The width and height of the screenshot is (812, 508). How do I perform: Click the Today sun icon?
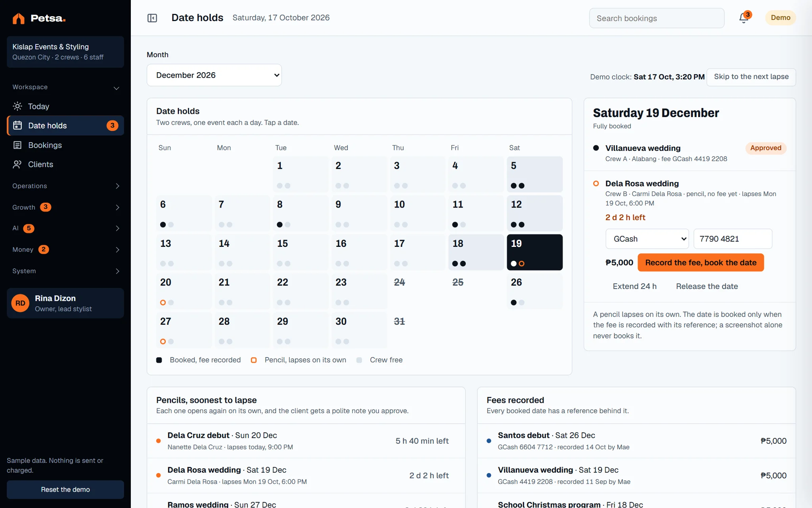[17, 106]
